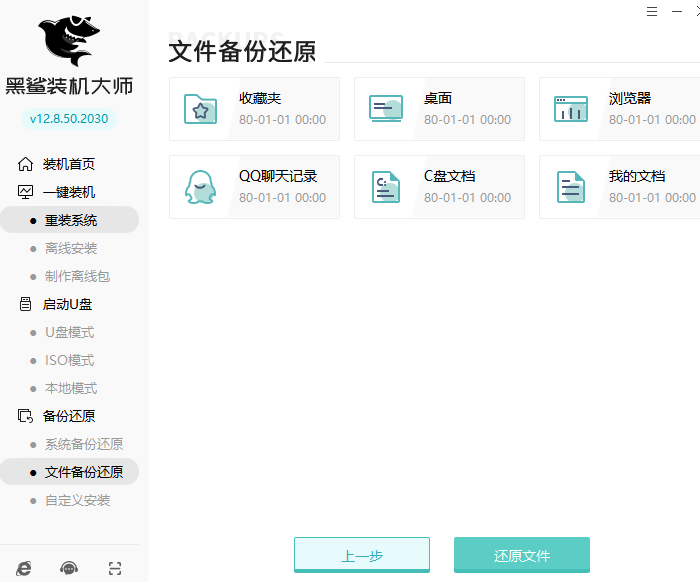700x582 pixels.
Task: Click the 文件备份还原 page heading
Action: click(242, 51)
